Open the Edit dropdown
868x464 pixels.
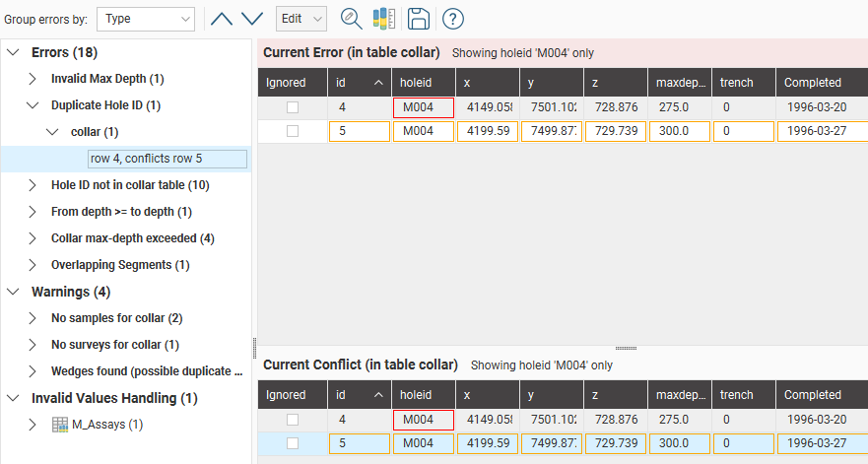click(x=301, y=19)
